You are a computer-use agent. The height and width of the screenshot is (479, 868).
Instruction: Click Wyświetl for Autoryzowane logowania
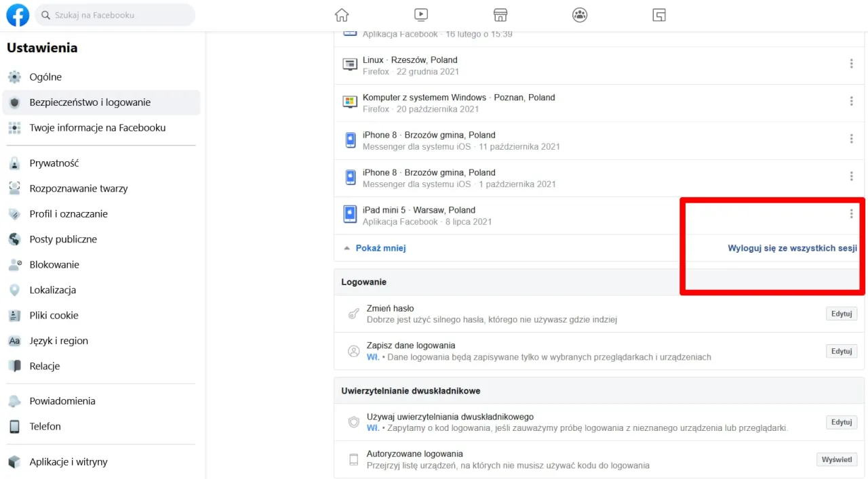836,459
